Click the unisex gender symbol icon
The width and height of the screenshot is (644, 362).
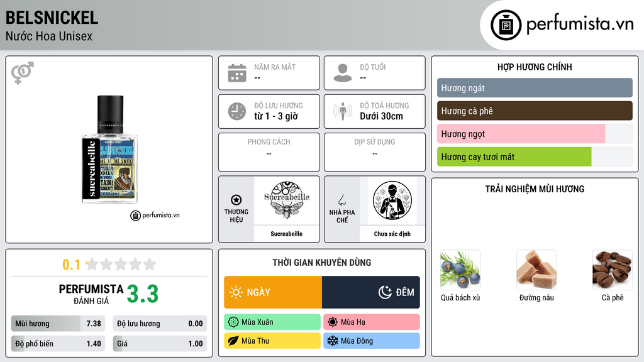point(23,73)
